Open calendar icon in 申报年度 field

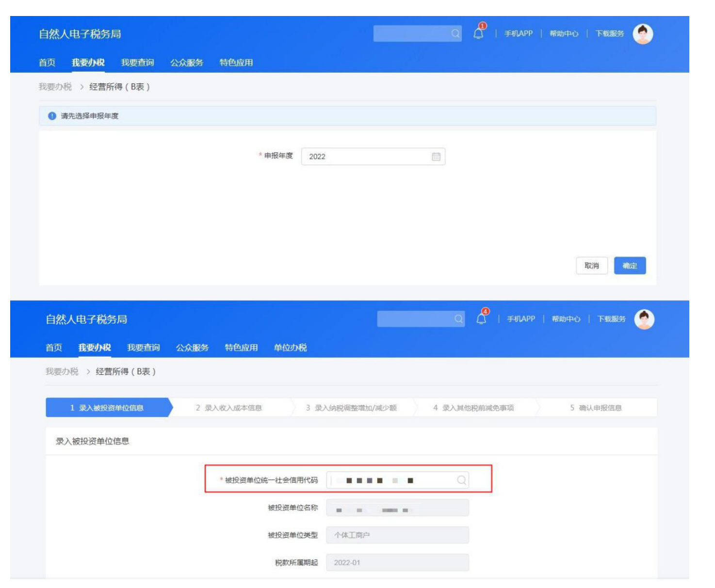tap(436, 157)
